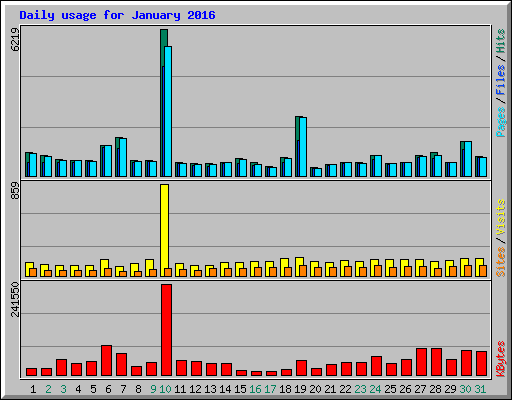Select the red KBytes bar for day 7

tap(121, 365)
